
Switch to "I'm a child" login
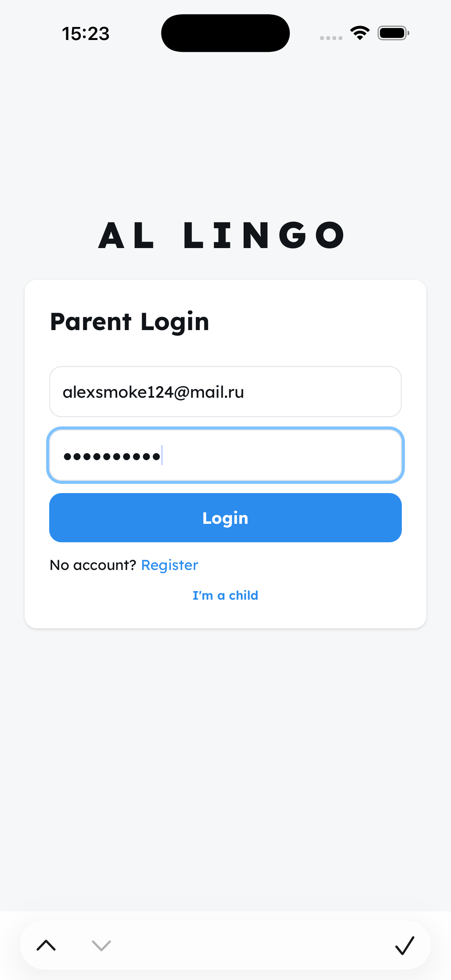[225, 595]
